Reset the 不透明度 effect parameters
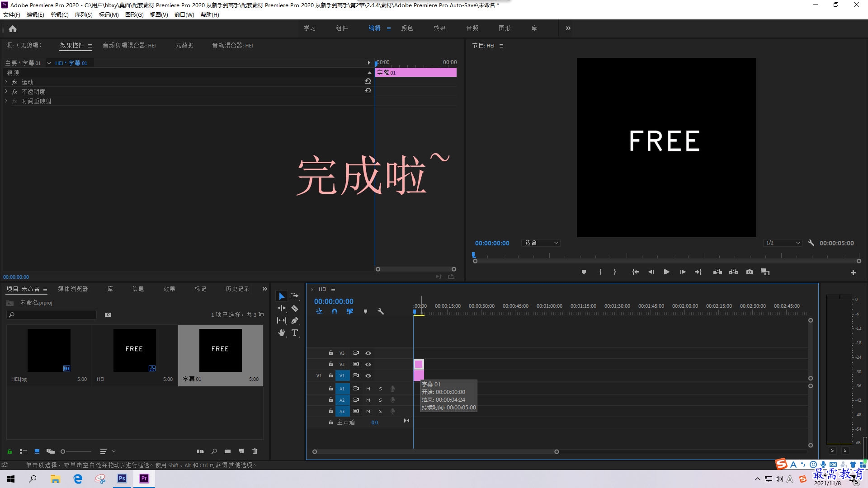The width and height of the screenshot is (868, 488). coord(368,91)
